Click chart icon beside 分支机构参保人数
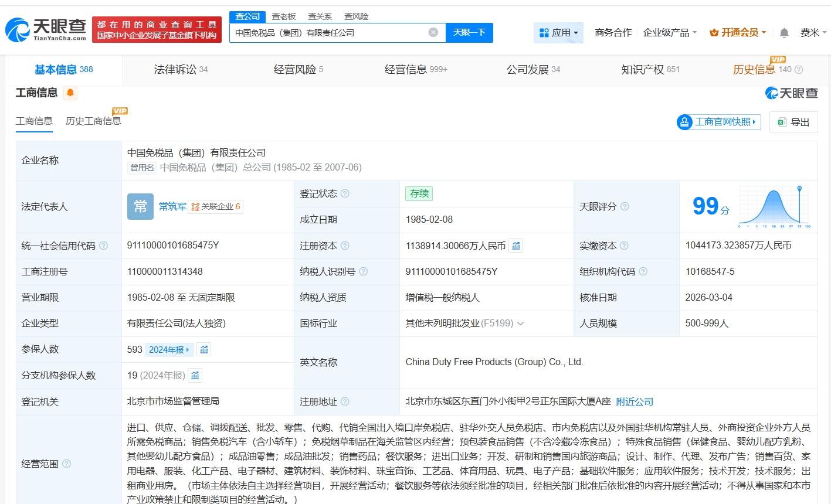Viewport: 831px width, 504px height. pyautogui.click(x=195, y=375)
